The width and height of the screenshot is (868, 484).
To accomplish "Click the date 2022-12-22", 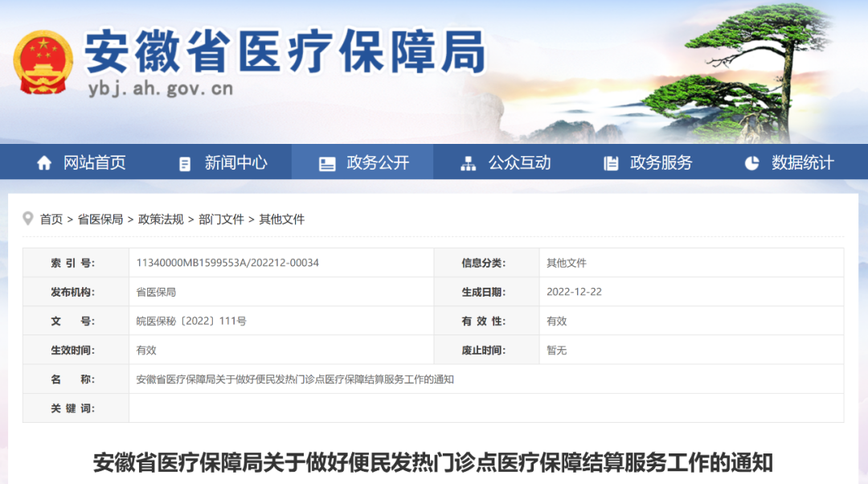I will 574,292.
